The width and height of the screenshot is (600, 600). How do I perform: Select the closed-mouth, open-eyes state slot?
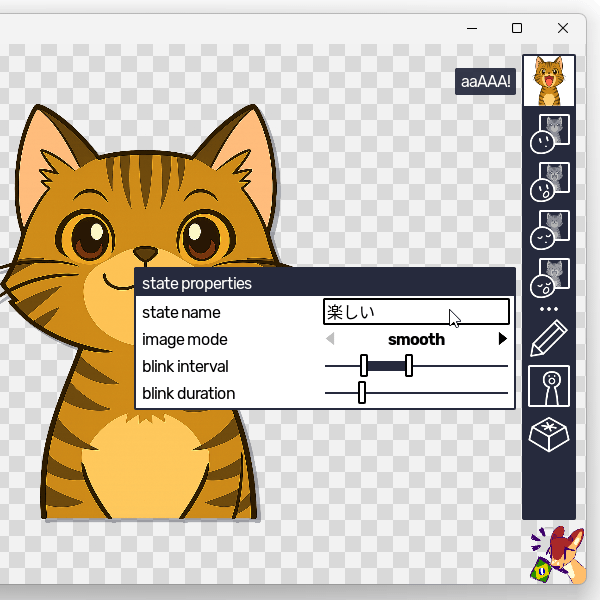point(548,133)
